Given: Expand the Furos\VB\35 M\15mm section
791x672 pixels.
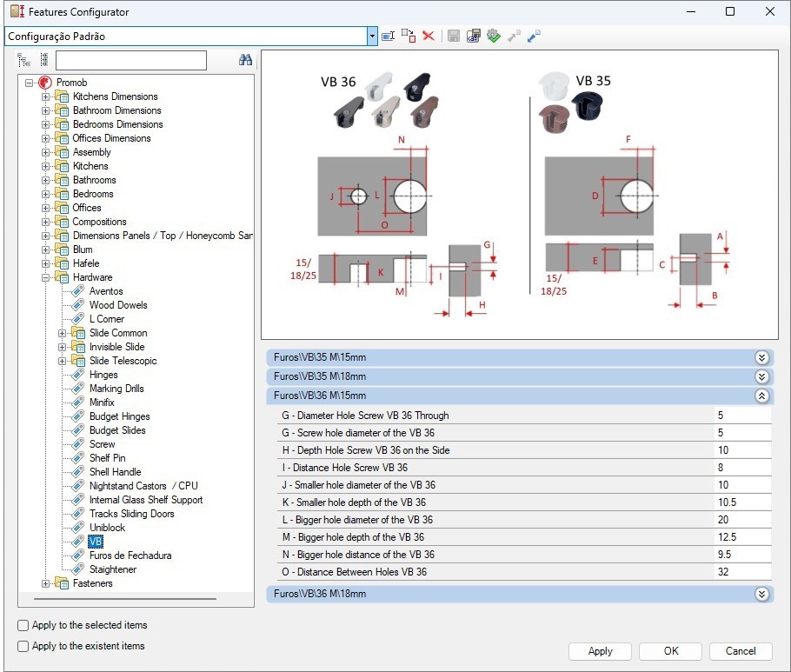Looking at the screenshot, I should click(x=761, y=357).
